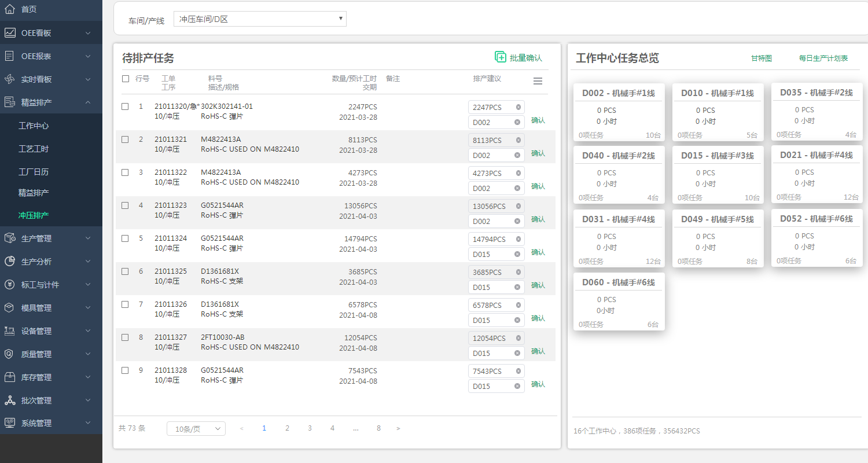
Task: Click the home icon in sidebar
Action: coord(10,9)
